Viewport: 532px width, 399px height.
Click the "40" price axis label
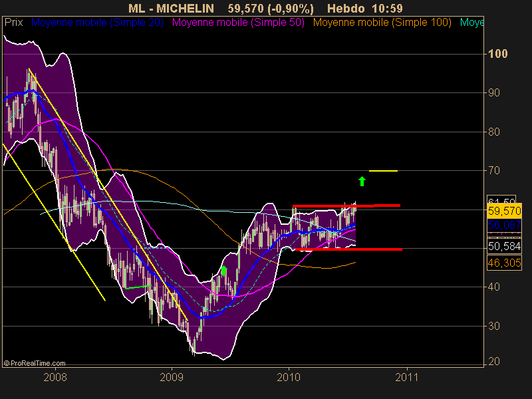click(x=494, y=287)
